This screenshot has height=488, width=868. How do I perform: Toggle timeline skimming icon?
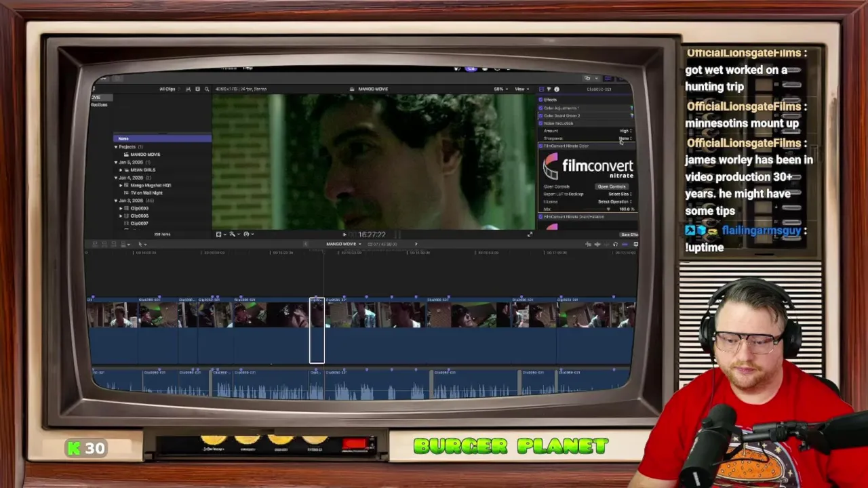(x=588, y=244)
